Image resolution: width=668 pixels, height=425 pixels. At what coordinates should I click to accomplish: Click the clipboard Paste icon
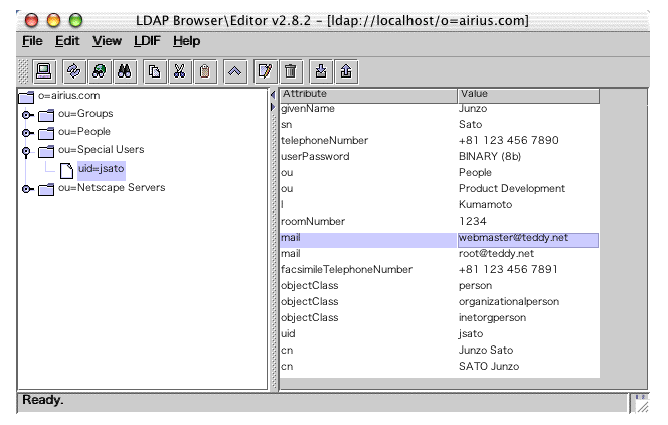[x=205, y=71]
